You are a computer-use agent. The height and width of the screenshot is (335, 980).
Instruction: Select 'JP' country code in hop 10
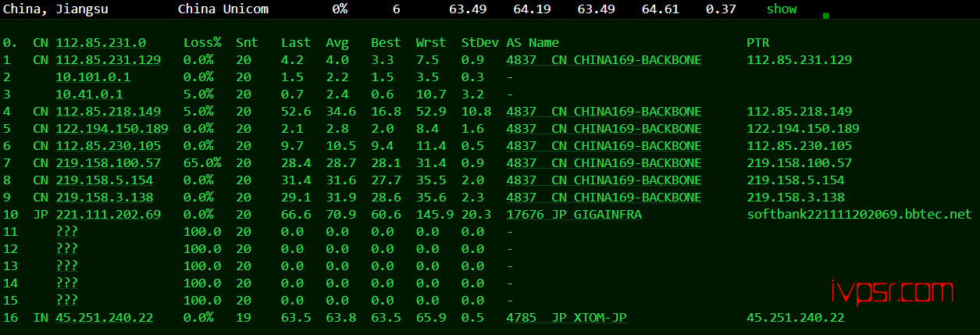click(41, 215)
